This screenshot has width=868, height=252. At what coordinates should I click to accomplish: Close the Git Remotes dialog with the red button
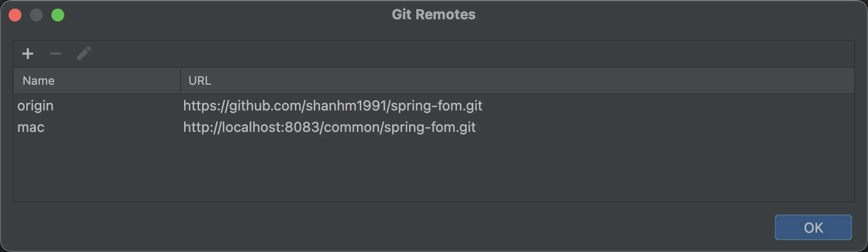pos(15,15)
